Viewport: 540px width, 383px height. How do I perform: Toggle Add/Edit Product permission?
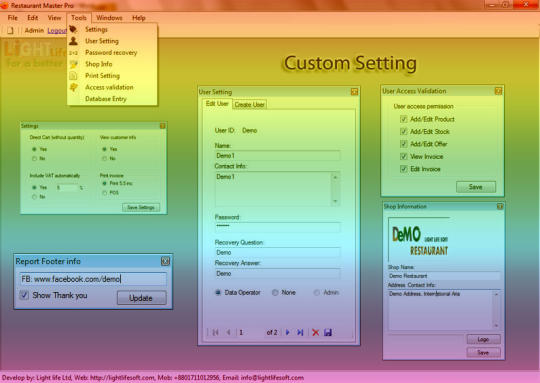(x=404, y=119)
